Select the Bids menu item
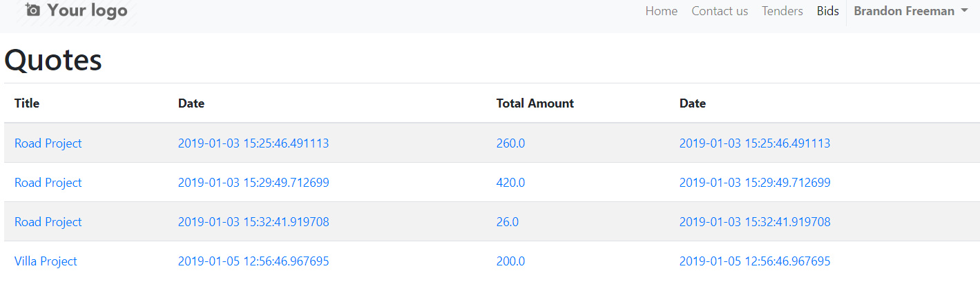The width and height of the screenshot is (980, 282). (x=827, y=11)
